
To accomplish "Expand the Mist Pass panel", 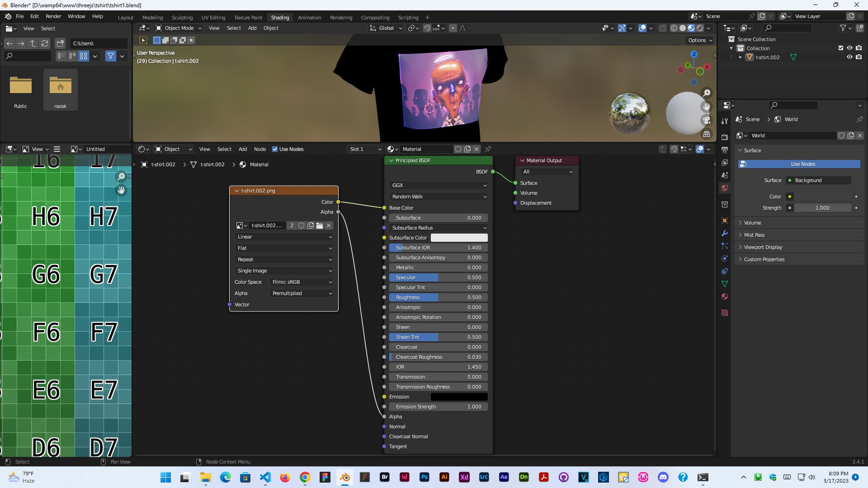I will click(x=754, y=235).
